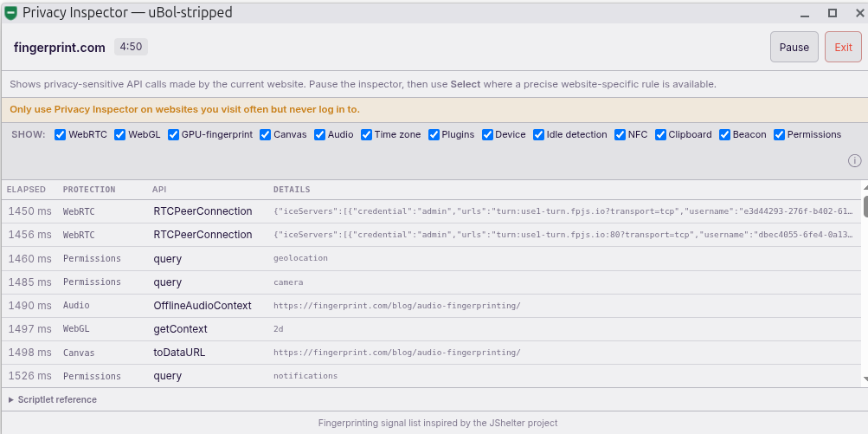The height and width of the screenshot is (434, 868).
Task: Uncheck the WebRTC filter checkbox
Action: tap(61, 134)
